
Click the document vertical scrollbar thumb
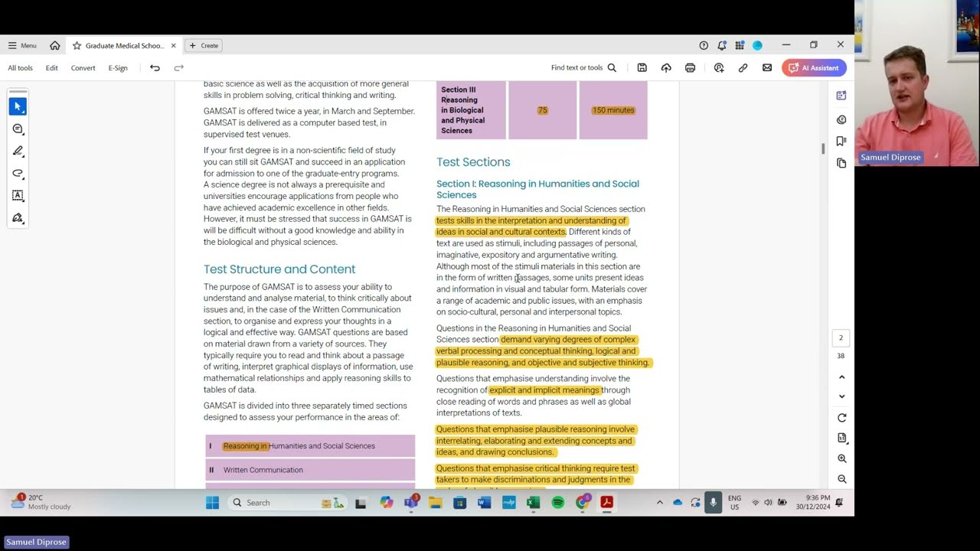[x=823, y=148]
